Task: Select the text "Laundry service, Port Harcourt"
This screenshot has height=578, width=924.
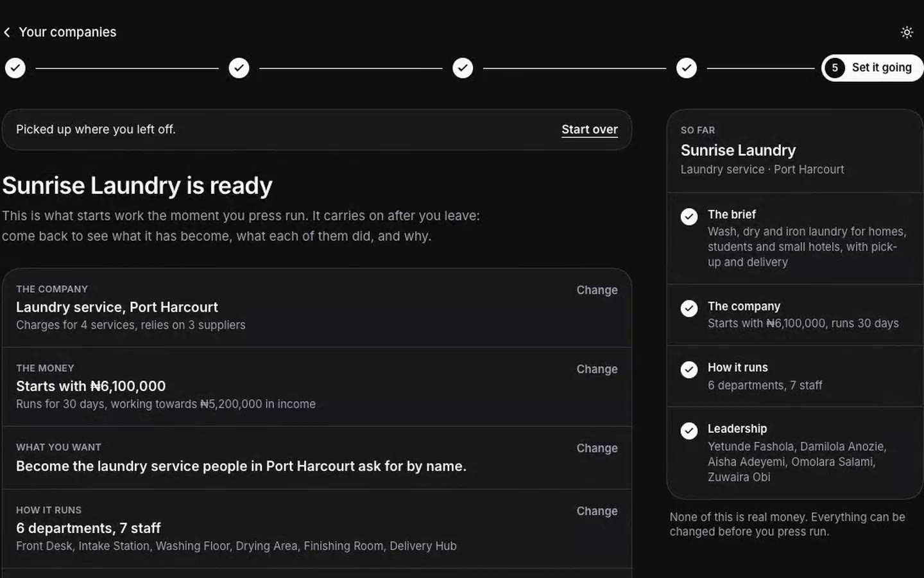Action: 117,307
